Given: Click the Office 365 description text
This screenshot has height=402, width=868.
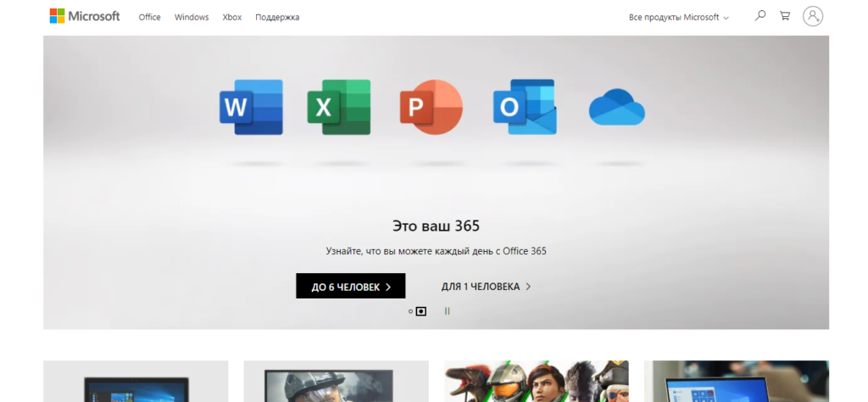Looking at the screenshot, I should tap(437, 251).
